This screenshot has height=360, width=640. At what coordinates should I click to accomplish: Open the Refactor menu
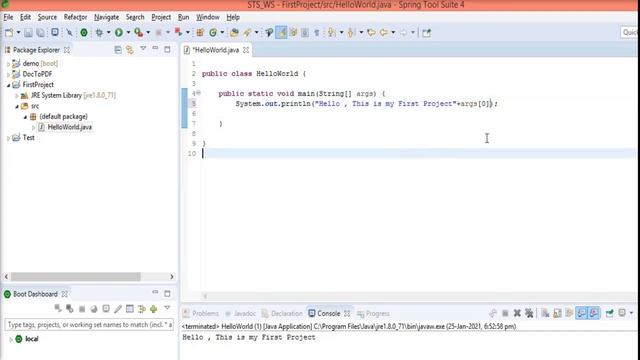tap(76, 17)
